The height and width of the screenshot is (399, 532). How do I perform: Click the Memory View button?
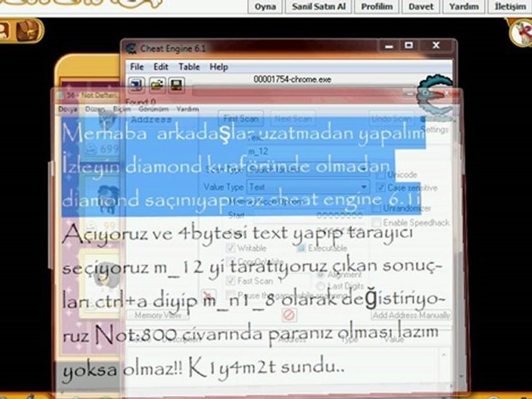[158, 315]
